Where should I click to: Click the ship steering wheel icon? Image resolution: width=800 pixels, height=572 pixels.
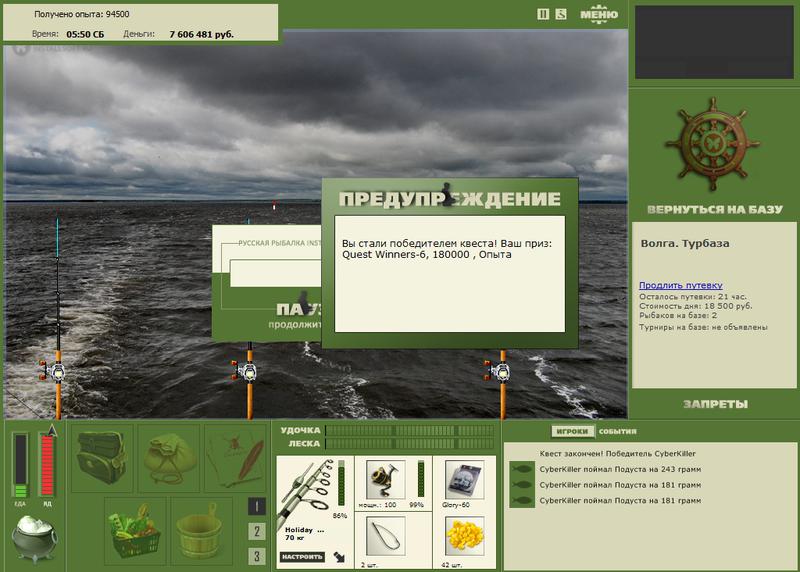click(x=712, y=145)
